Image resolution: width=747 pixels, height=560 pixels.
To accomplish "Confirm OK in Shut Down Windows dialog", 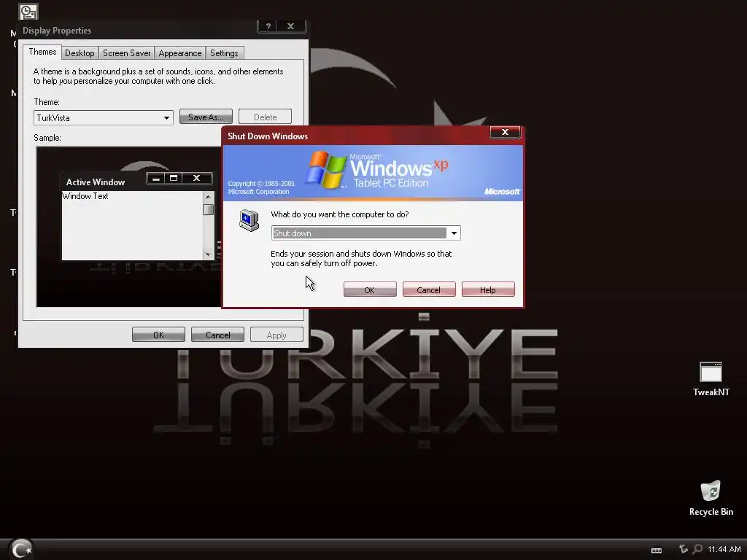I will [370, 289].
